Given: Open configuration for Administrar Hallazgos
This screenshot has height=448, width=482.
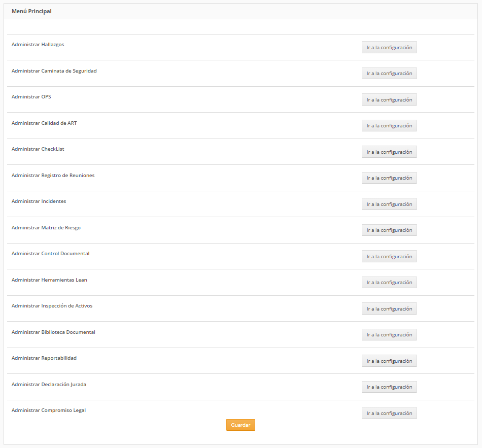Looking at the screenshot, I should 389,47.
